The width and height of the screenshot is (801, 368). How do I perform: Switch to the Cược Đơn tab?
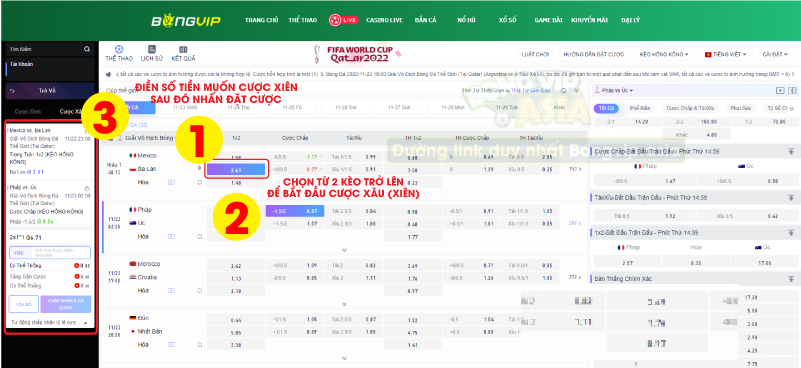tap(28, 111)
